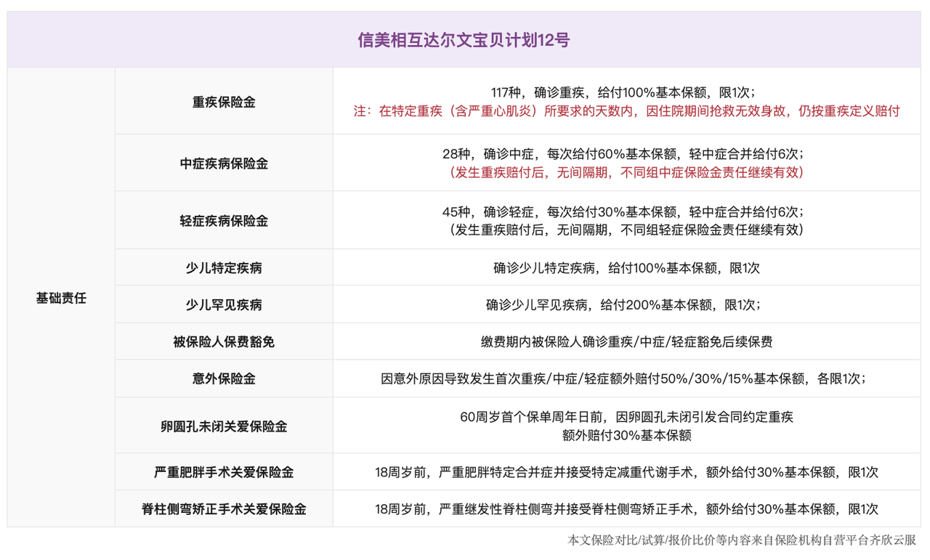Click the red note about 严重心肌炎
This screenshot has width=930, height=560.
(x=626, y=111)
